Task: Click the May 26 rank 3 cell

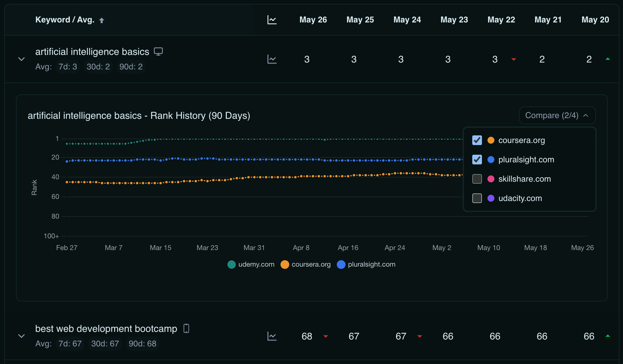Action: tap(307, 59)
